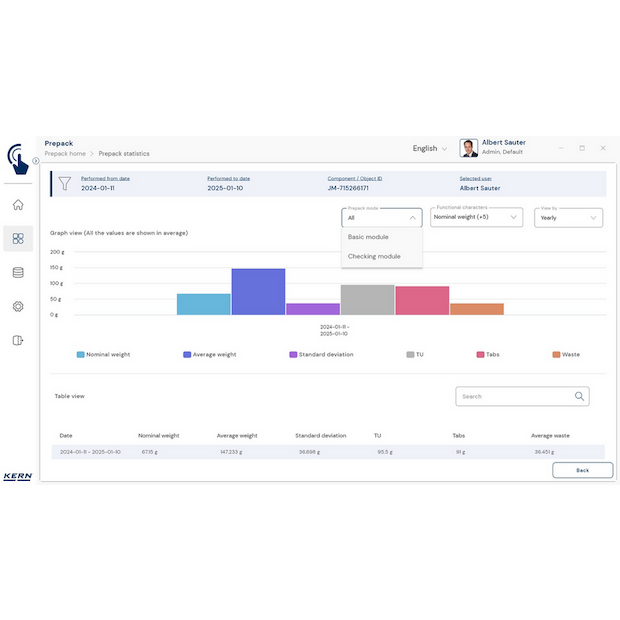Open the English language selector
Viewport: 620px width, 620px height.
pos(430,148)
